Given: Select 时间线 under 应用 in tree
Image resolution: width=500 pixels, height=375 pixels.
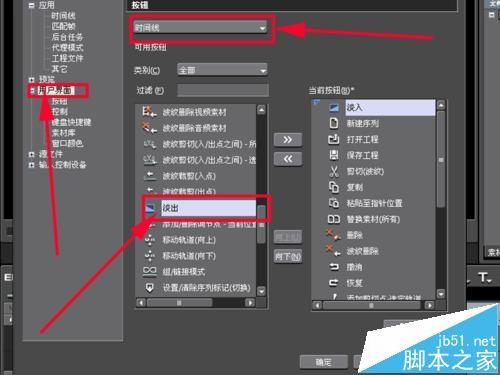Looking at the screenshot, I should click(x=63, y=16).
